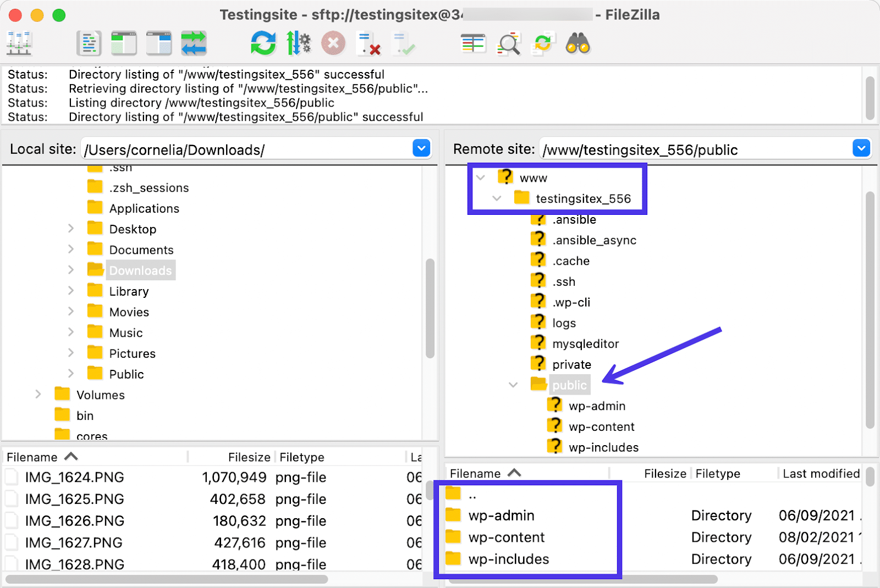Toggle the local directory tree view

123,43
